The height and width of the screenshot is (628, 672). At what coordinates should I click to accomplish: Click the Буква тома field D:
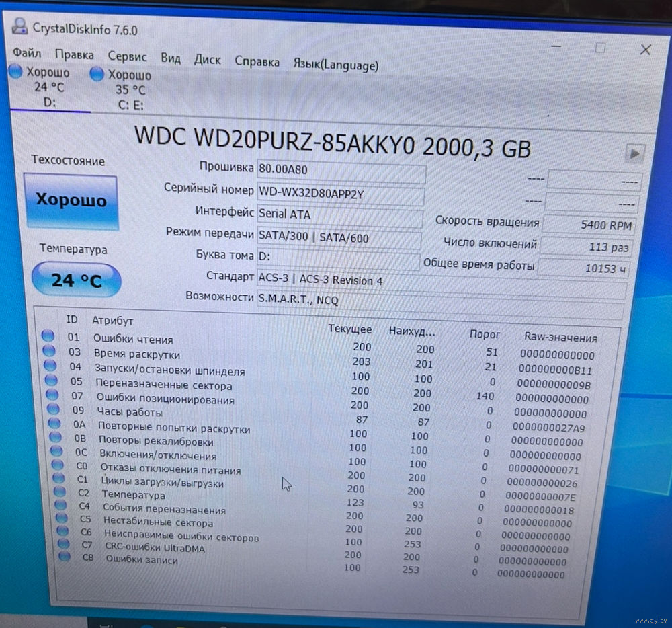pyautogui.click(x=338, y=260)
